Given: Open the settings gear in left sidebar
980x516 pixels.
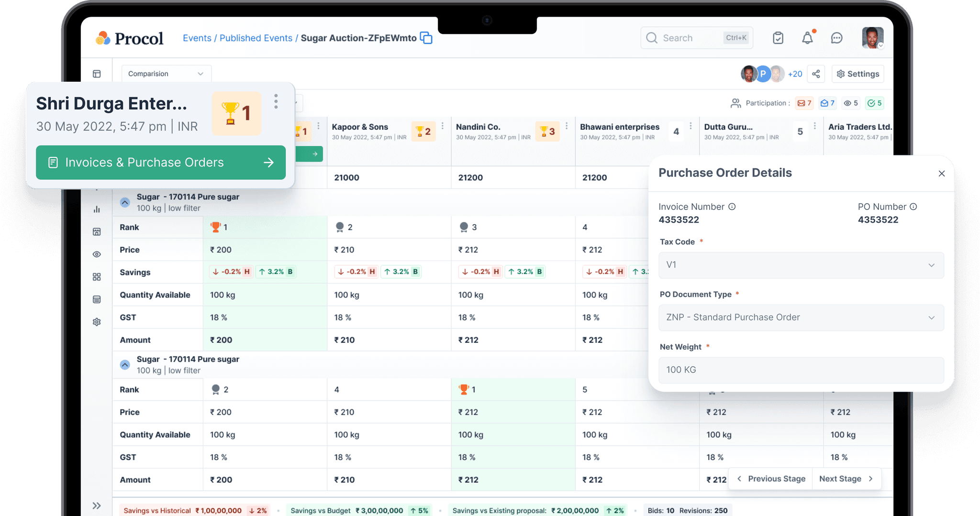Looking at the screenshot, I should point(97,322).
